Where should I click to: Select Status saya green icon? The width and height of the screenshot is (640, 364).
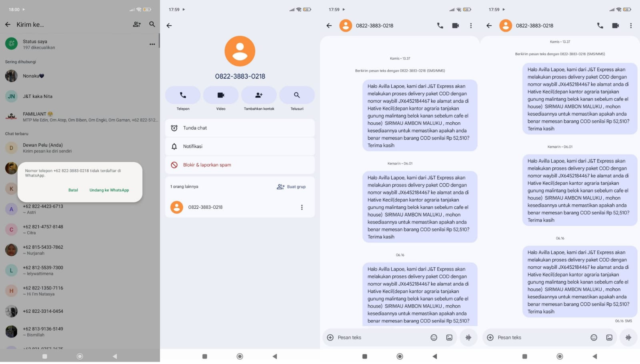(11, 44)
